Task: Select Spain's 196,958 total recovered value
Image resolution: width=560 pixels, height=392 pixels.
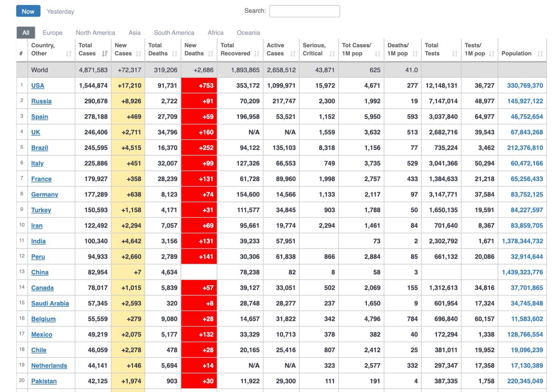Action: (247, 116)
